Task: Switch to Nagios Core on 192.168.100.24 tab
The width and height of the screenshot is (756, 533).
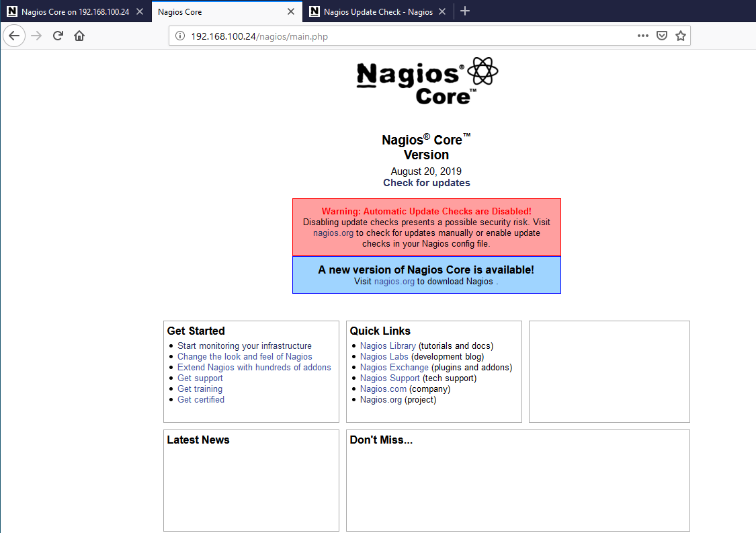Action: point(74,11)
